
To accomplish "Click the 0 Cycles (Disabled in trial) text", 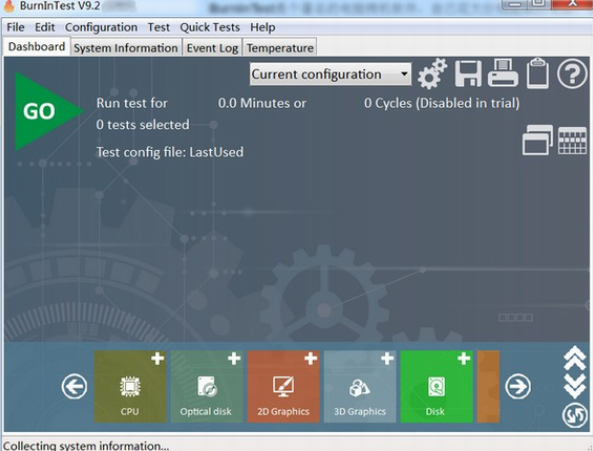I will tap(442, 103).
